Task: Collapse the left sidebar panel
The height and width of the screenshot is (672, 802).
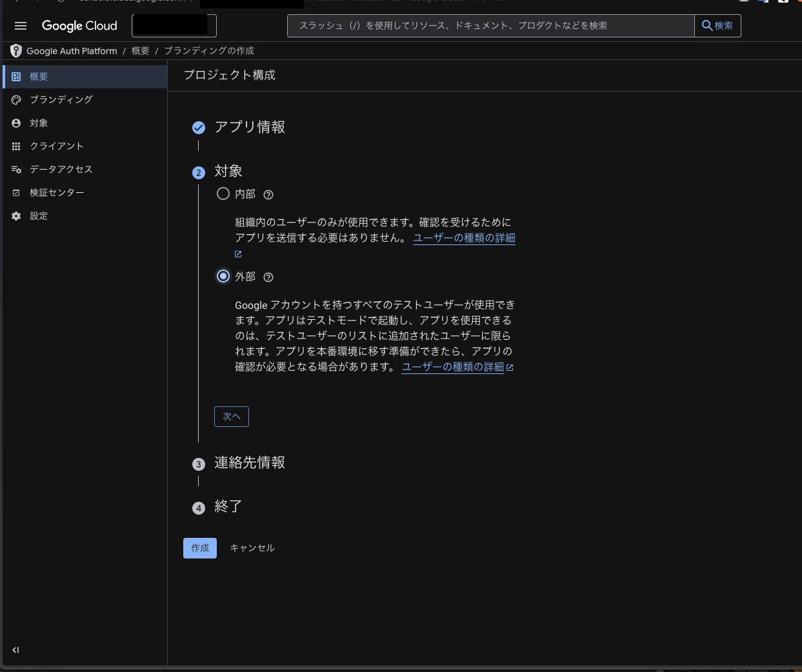Action: pos(15,650)
